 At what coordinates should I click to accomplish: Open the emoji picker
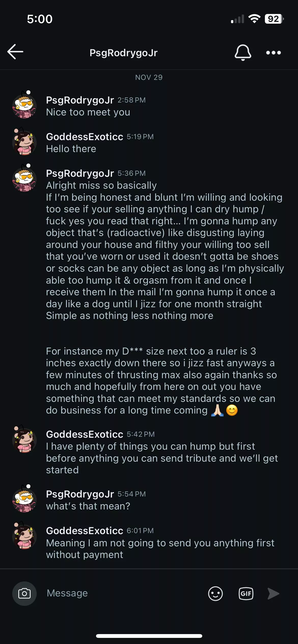pos(215,594)
